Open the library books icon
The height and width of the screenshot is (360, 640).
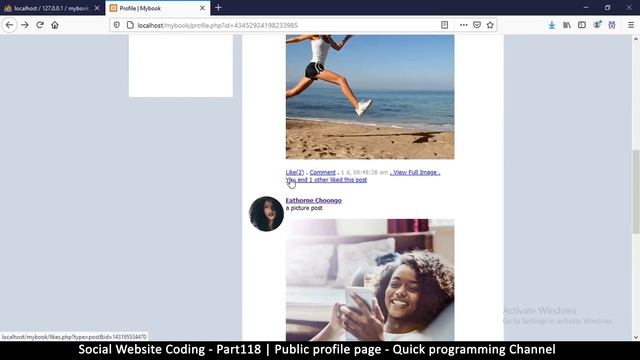(567, 25)
